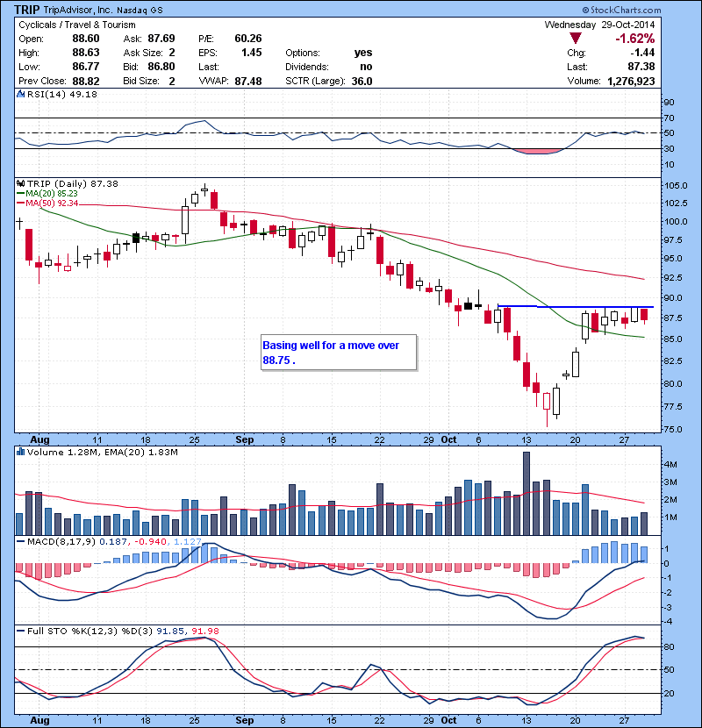Click the MA(50) 92.34 legend entry
The height and width of the screenshot is (728, 702).
click(47, 203)
